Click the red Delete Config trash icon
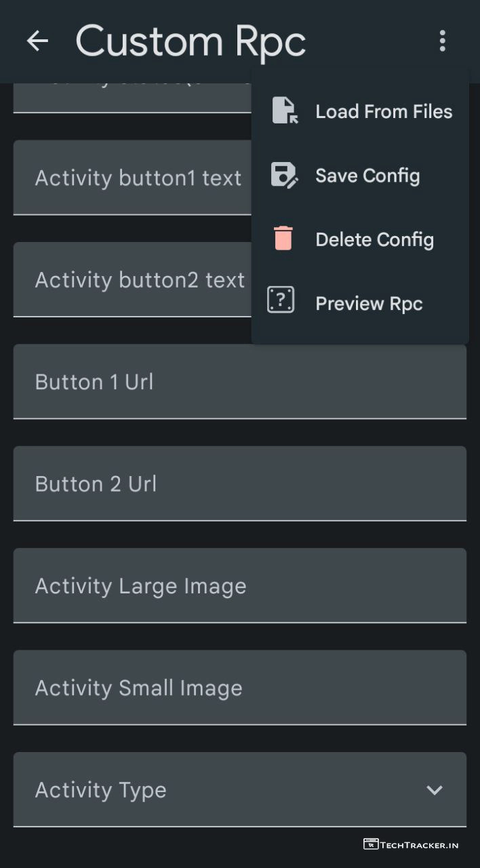The width and height of the screenshot is (480, 868). coord(283,239)
